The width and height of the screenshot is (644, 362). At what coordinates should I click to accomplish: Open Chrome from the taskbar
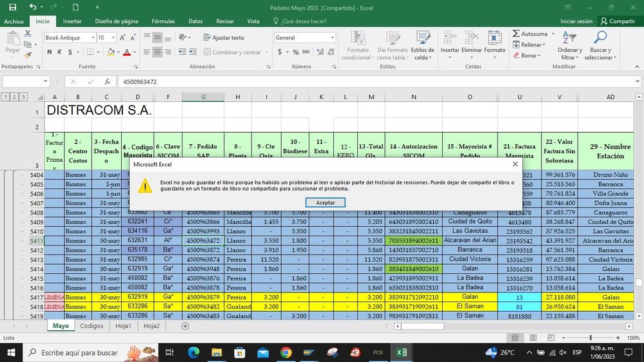tap(286, 352)
